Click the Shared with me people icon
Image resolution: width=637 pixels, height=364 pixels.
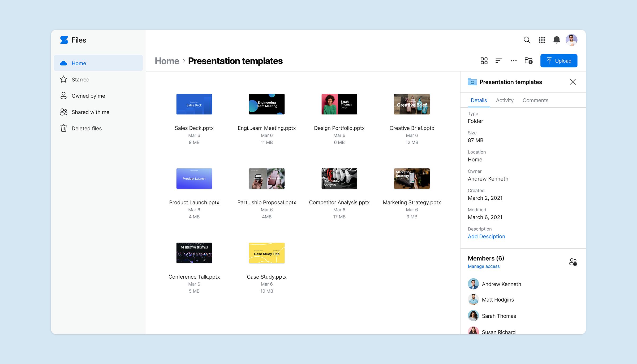(x=63, y=112)
